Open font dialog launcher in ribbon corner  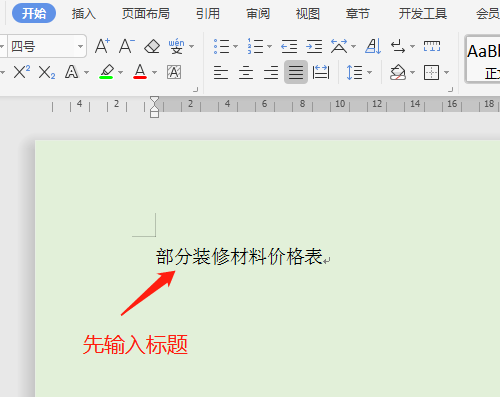(196, 90)
